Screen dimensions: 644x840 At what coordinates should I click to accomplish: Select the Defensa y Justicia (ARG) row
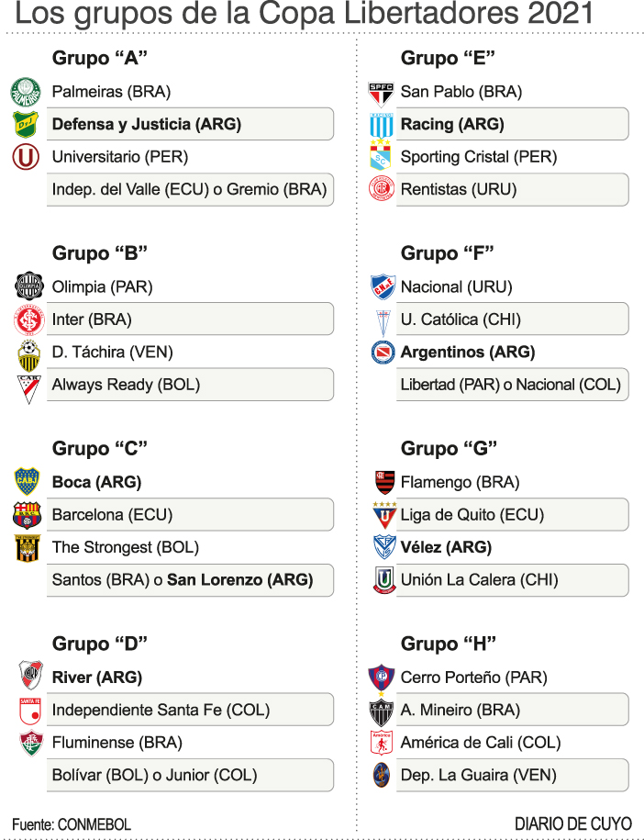click(x=188, y=125)
